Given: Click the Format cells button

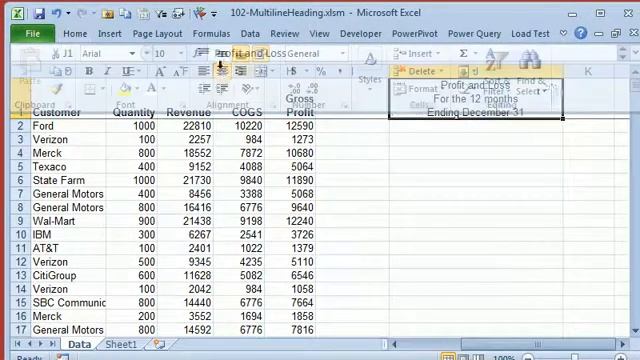Looking at the screenshot, I should 415,89.
